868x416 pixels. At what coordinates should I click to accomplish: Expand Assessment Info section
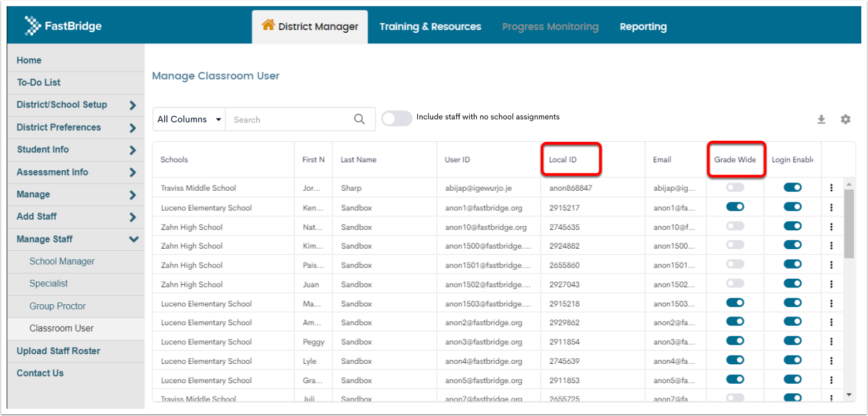coord(76,172)
